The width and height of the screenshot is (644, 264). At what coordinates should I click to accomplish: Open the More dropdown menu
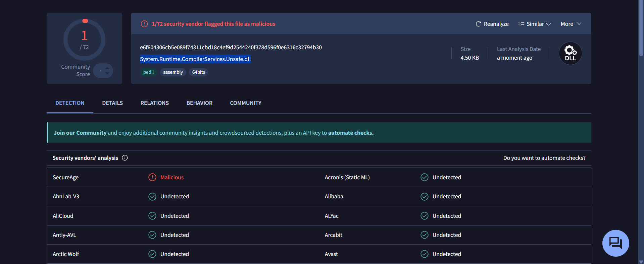coord(571,24)
